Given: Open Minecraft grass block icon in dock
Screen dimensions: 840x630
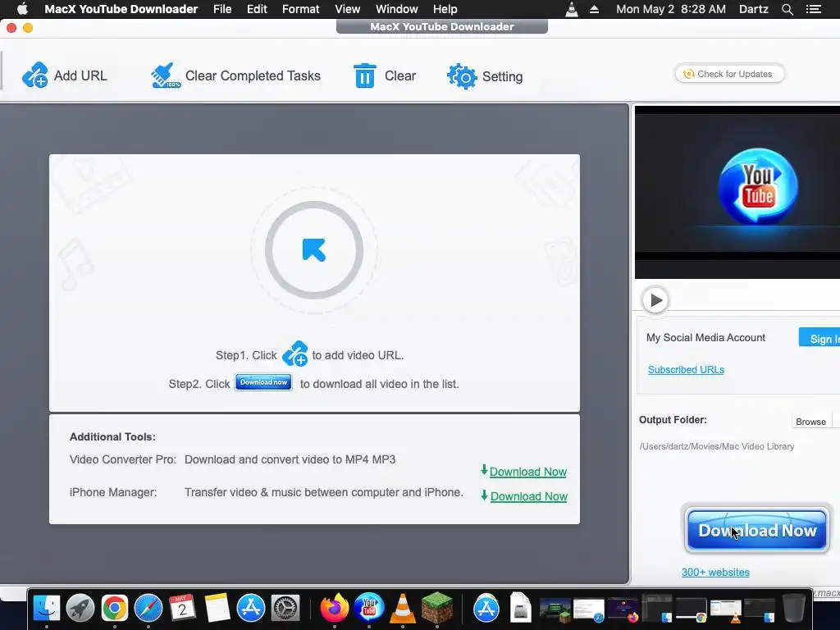Looking at the screenshot, I should (437, 608).
